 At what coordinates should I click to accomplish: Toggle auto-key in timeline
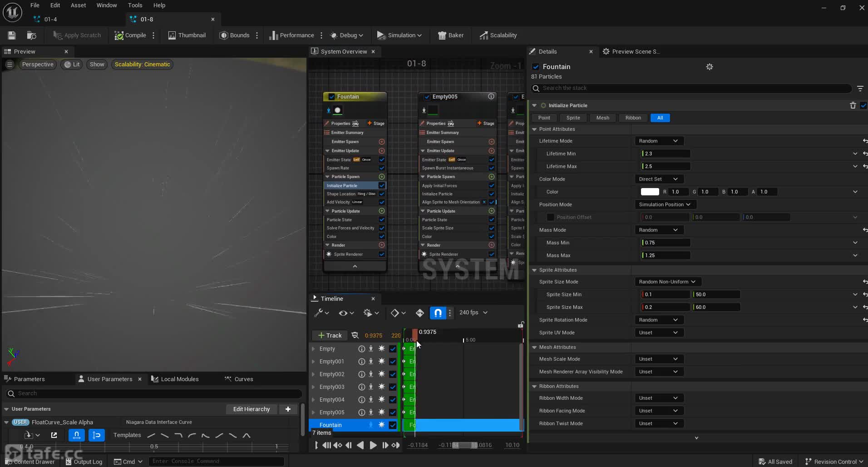pos(420,313)
